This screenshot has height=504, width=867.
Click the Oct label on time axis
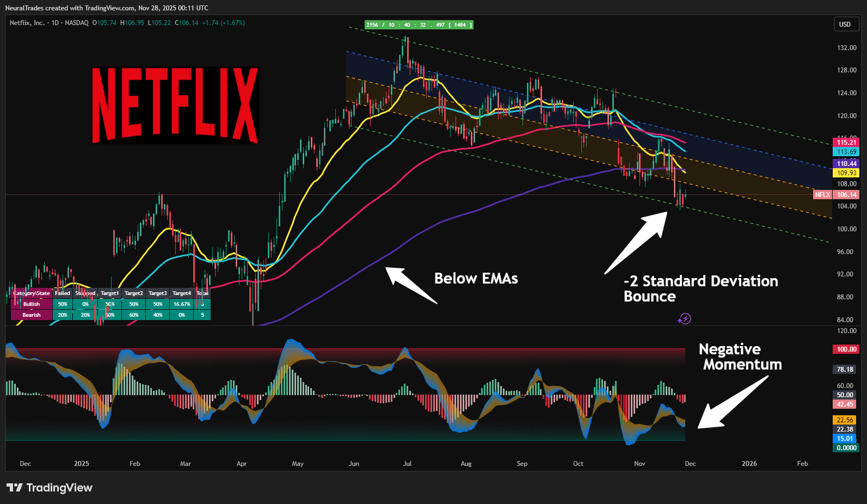click(578, 464)
